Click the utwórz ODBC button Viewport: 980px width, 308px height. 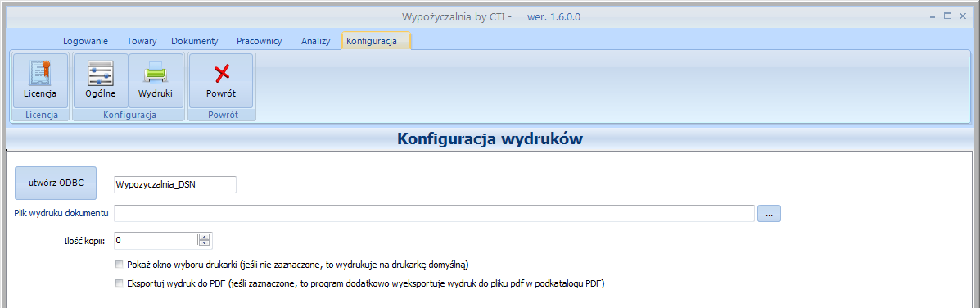point(56,183)
